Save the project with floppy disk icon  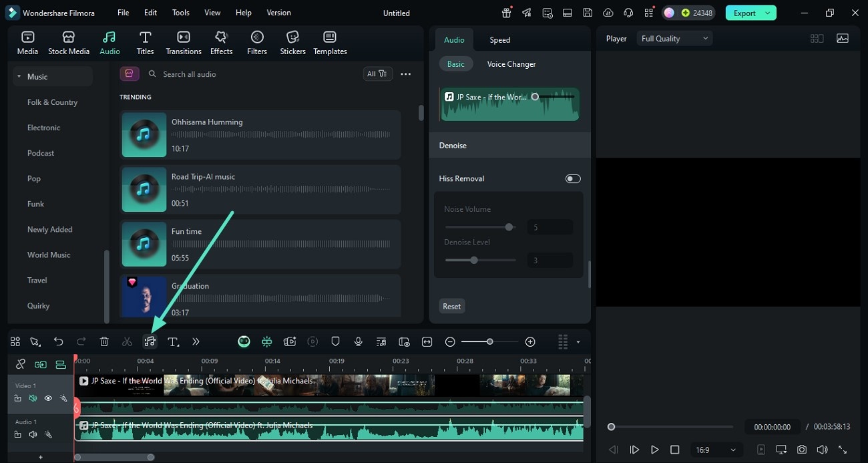[587, 13]
